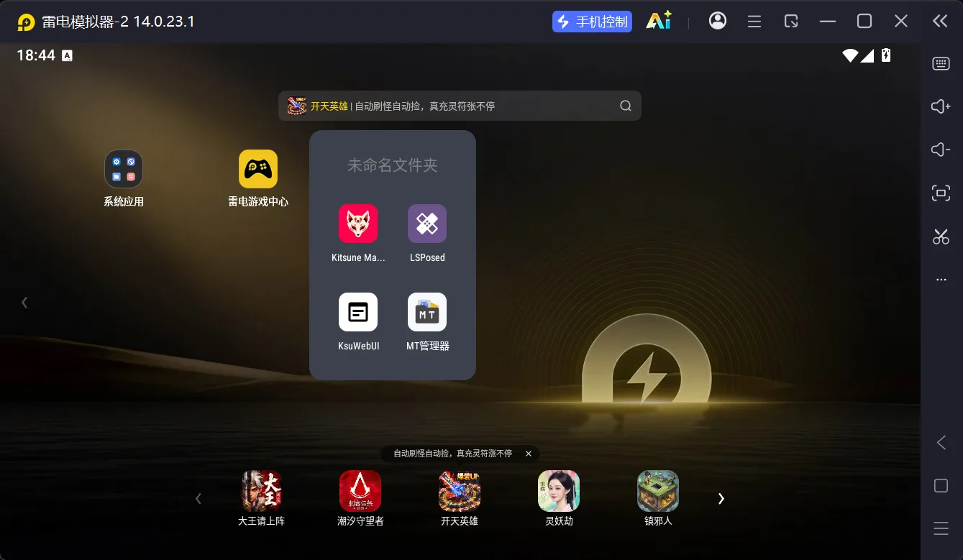
Task: Collapse the right sidebar
Action: click(x=940, y=21)
